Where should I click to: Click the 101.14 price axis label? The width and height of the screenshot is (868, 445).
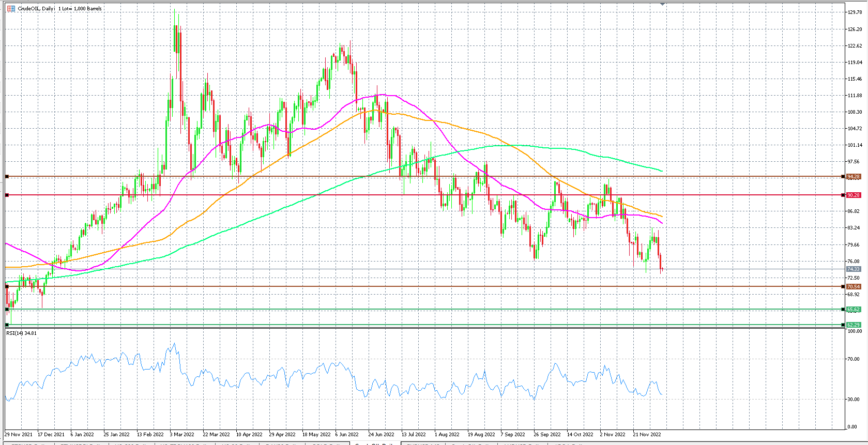pyautogui.click(x=855, y=145)
